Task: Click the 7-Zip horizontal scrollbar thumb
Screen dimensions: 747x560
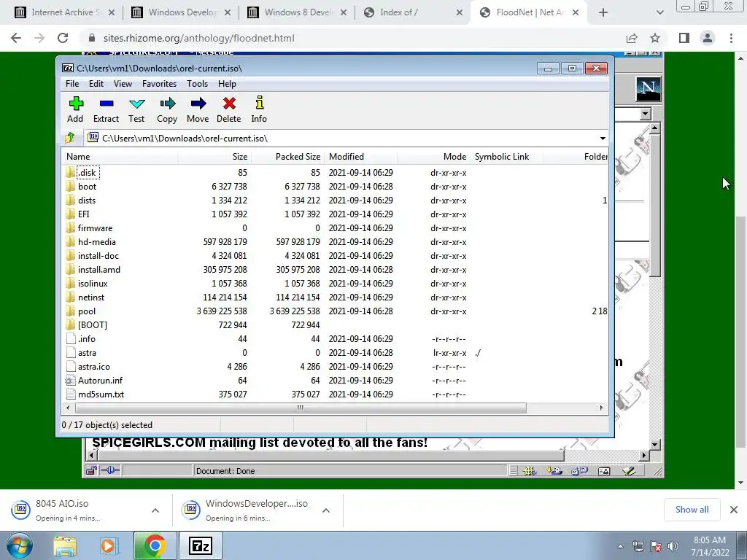Action: (x=301, y=408)
